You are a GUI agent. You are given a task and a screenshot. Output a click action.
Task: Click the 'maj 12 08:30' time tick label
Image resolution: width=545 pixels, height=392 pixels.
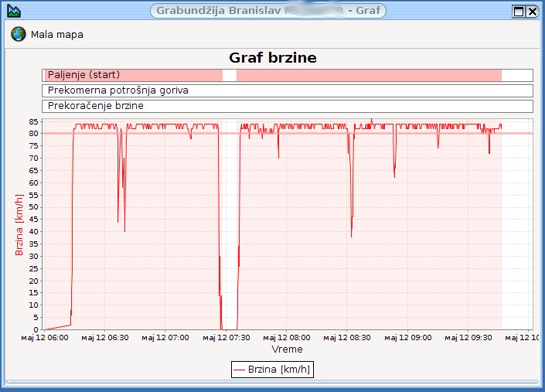(347, 337)
